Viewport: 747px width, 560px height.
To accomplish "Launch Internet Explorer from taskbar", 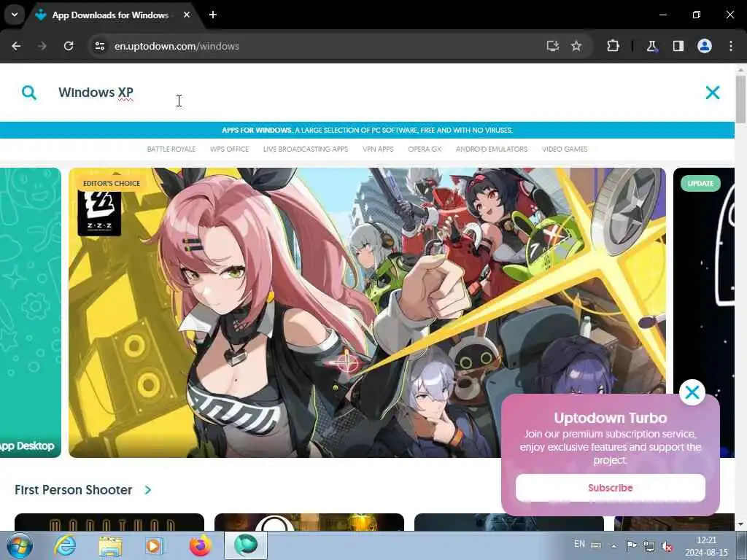I will (65, 545).
